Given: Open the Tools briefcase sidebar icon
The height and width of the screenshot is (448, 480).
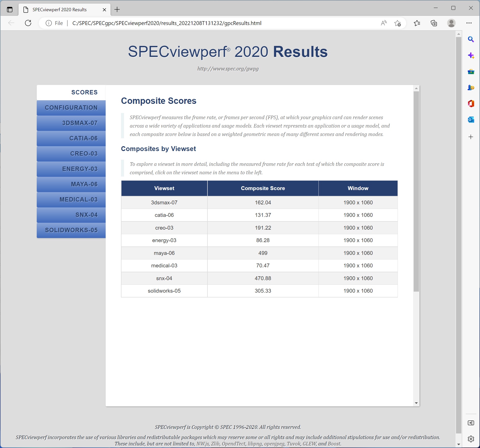Looking at the screenshot, I should tap(471, 72).
